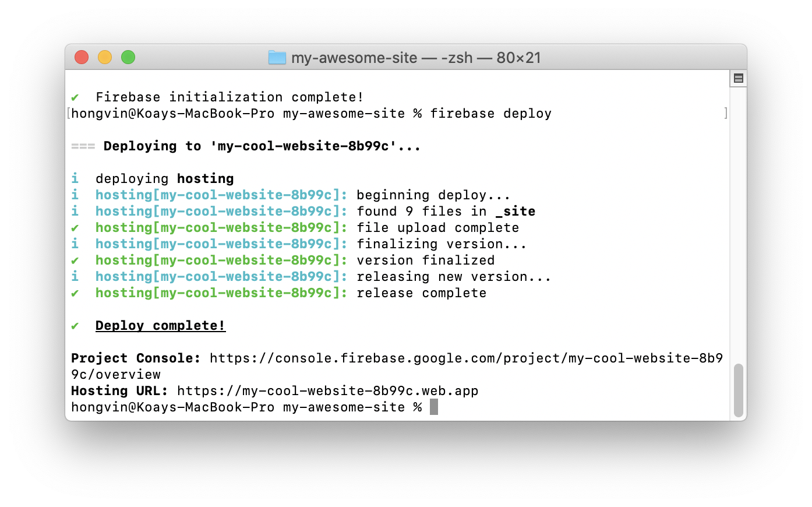Click the Deploying to 'my-cool-website-8b99c' heading
The image size is (812, 507).
tap(262, 146)
